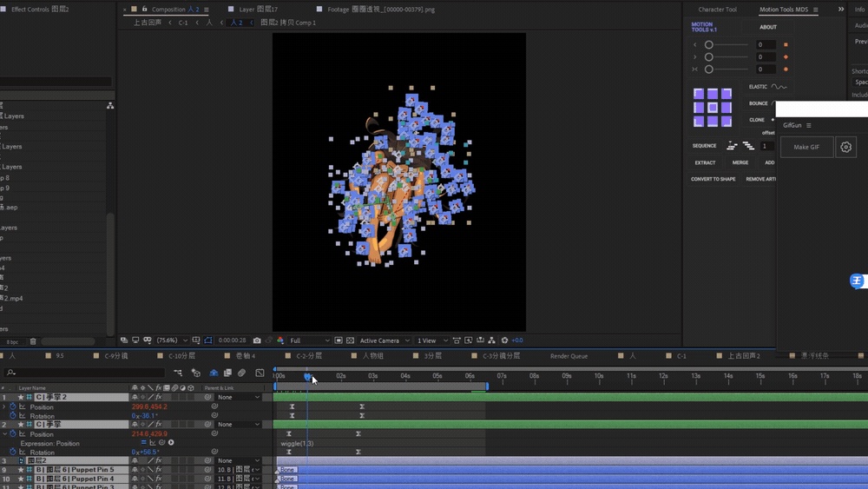Toggle the enable expression equals sign
Image resolution: width=868 pixels, height=489 pixels.
coord(144,442)
